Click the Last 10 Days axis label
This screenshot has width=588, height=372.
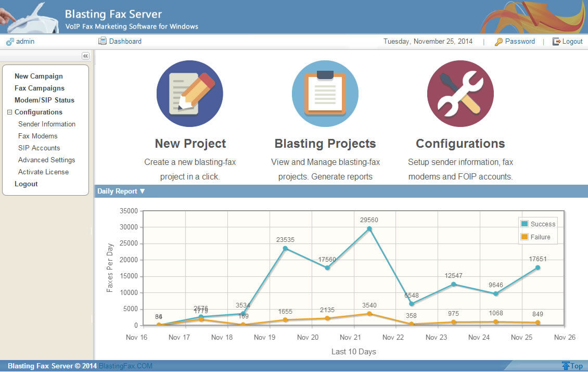click(x=354, y=352)
